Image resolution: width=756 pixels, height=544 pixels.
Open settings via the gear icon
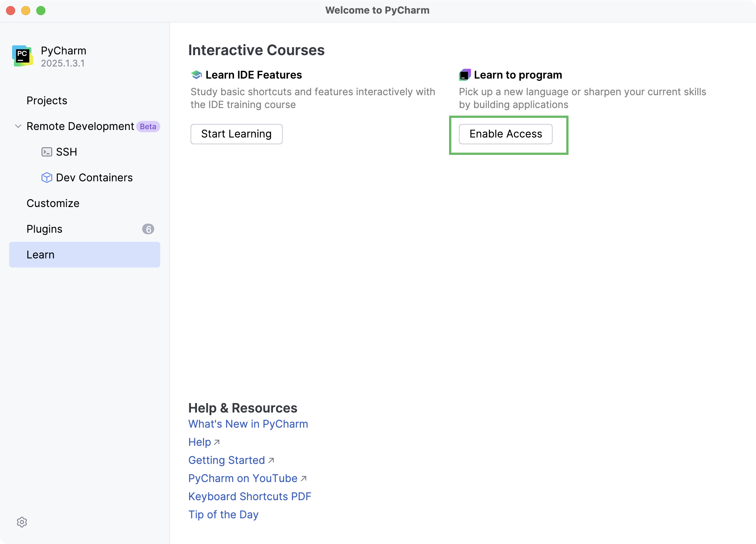point(23,522)
